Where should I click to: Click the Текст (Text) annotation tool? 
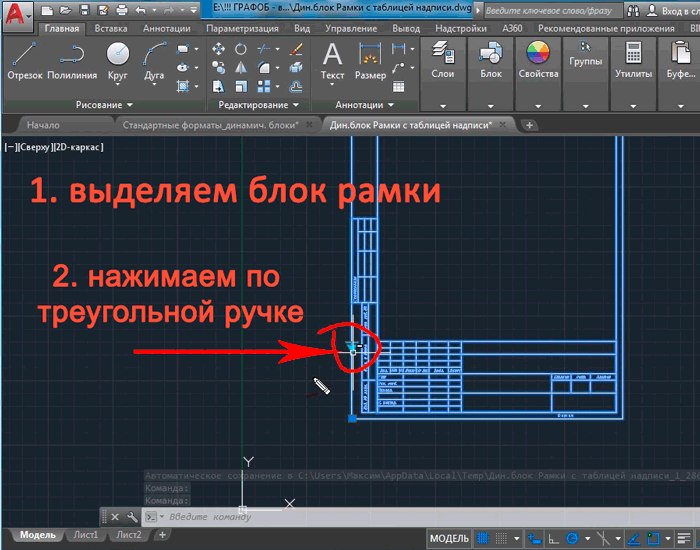click(332, 62)
